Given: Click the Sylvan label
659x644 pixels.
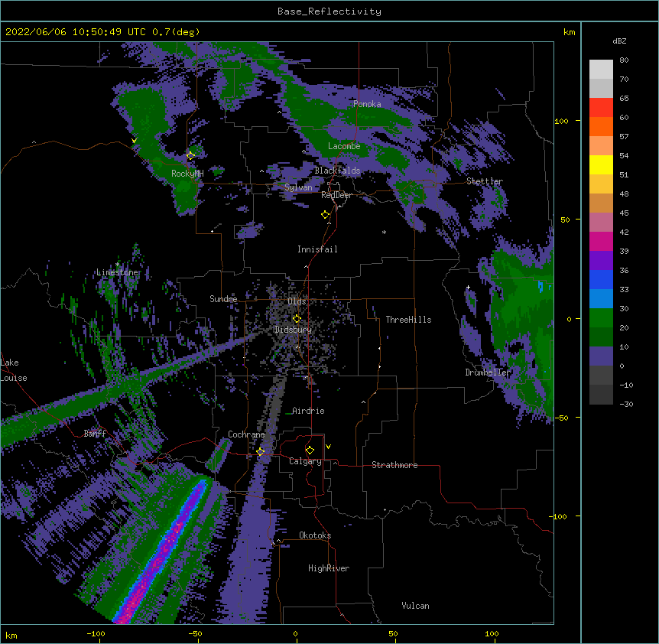Looking at the screenshot, I should [298, 187].
